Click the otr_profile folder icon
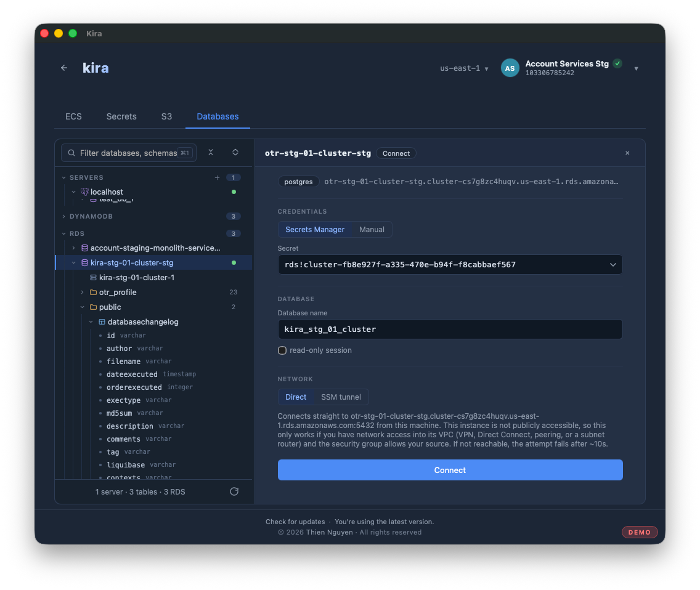700x590 pixels. 93,293
